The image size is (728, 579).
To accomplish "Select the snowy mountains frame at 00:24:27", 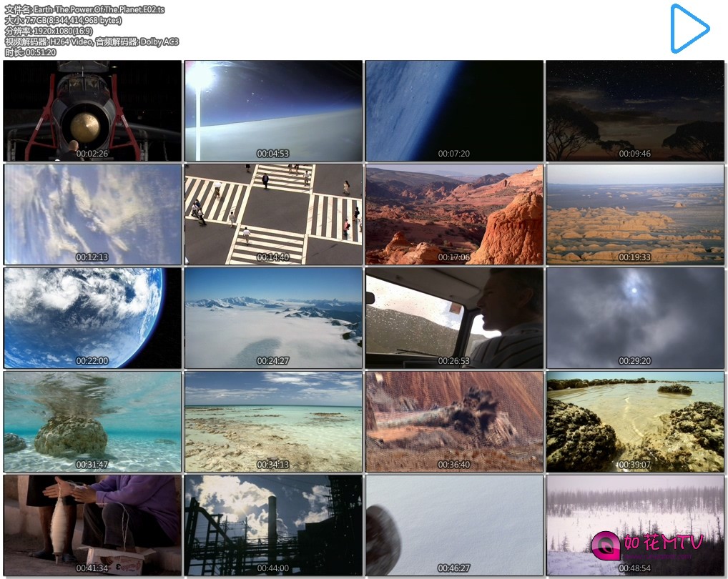I will click(x=273, y=318).
